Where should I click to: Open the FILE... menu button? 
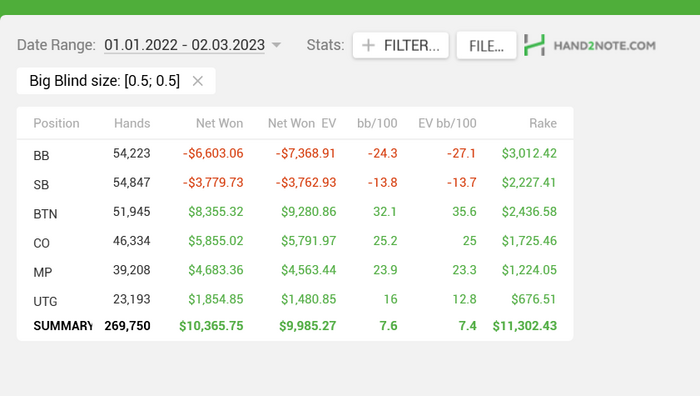pyautogui.click(x=486, y=45)
